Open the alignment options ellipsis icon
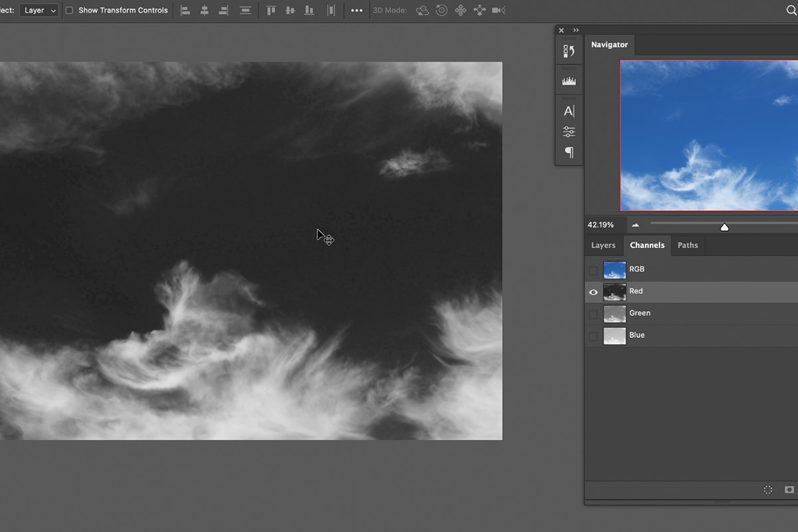798x532 pixels. [356, 10]
